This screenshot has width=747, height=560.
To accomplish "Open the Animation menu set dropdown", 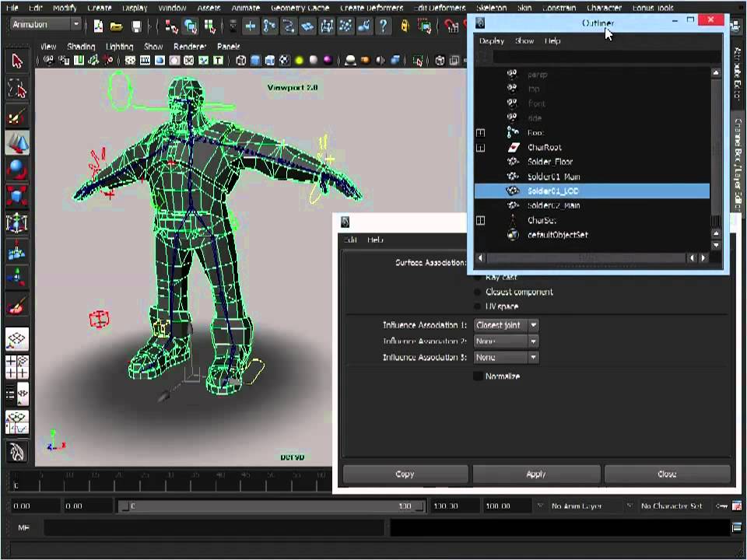I will click(x=45, y=24).
